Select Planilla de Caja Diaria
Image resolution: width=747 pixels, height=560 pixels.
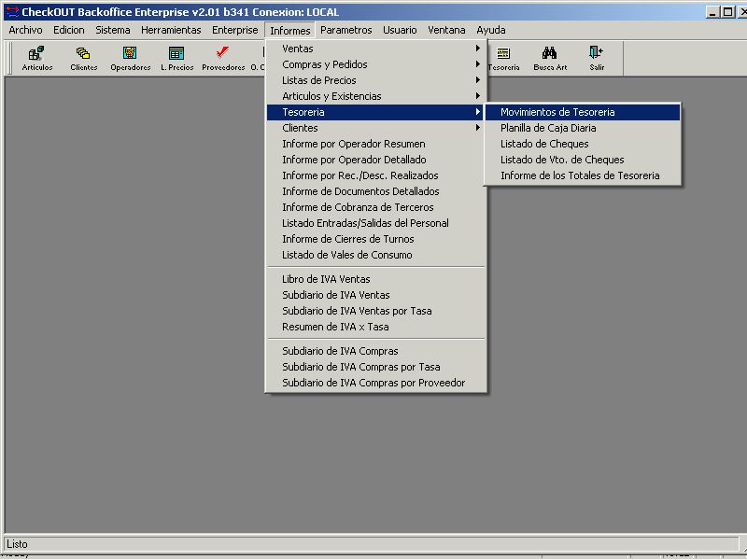pyautogui.click(x=583, y=128)
